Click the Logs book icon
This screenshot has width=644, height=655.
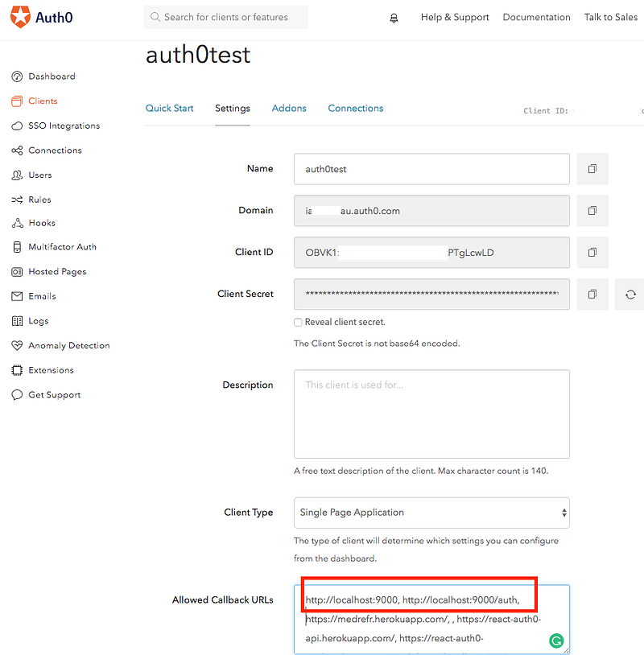[17, 321]
